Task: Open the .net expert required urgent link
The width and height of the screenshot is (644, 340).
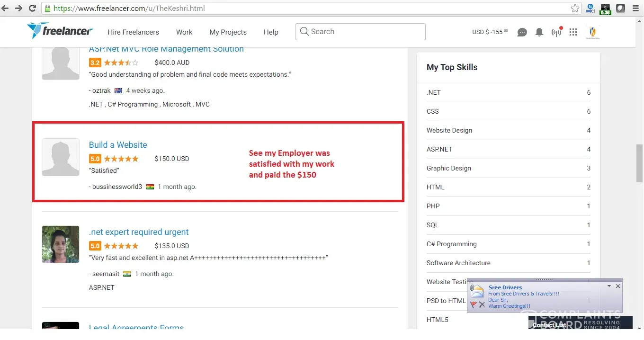Action: (139, 232)
